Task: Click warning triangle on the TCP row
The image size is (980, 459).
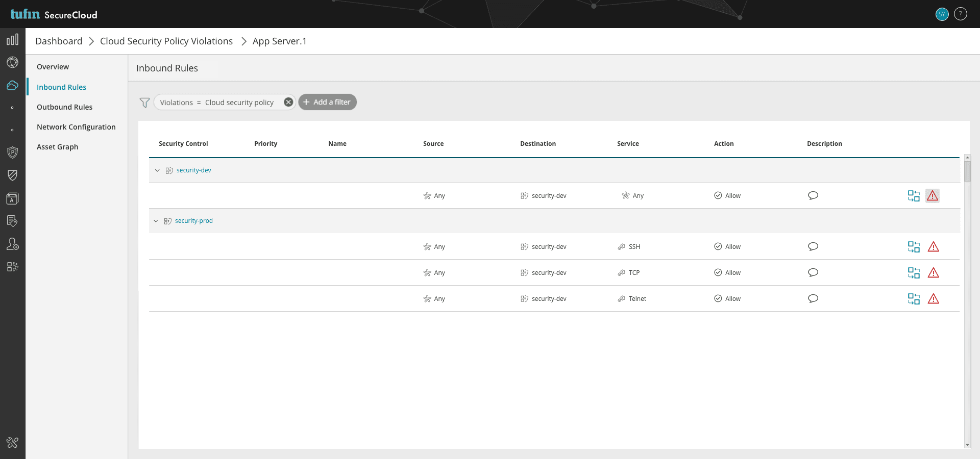Action: point(934,273)
